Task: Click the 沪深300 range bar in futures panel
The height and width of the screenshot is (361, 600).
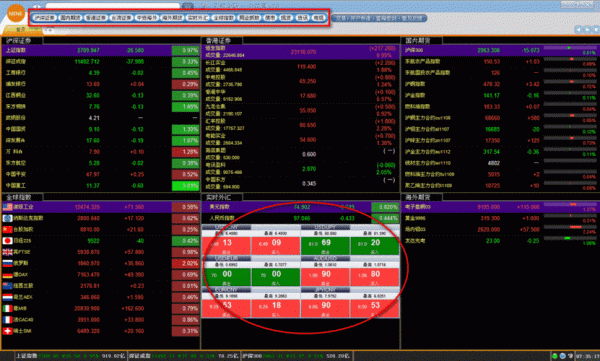Action: point(569,48)
